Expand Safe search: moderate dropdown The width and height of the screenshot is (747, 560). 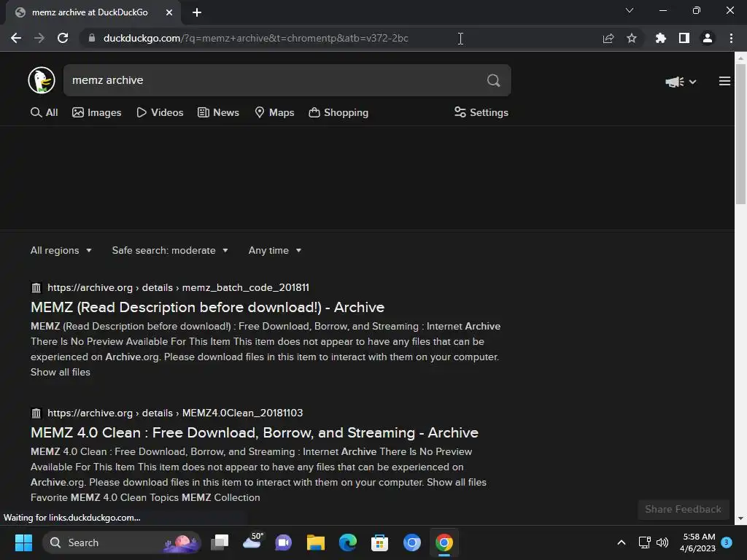pyautogui.click(x=170, y=251)
